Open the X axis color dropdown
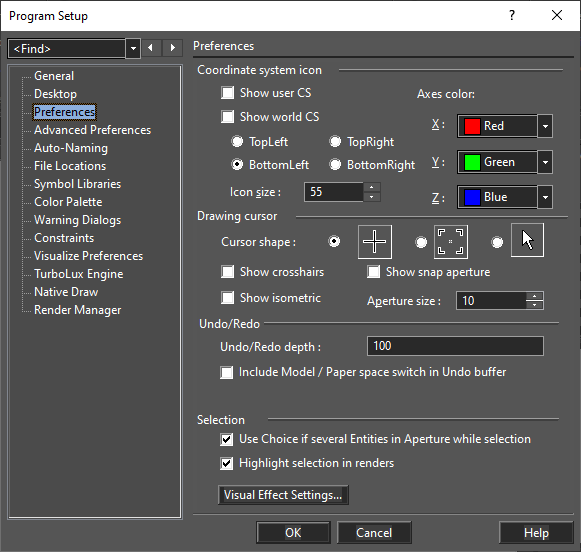The image size is (581, 552). pos(545,126)
